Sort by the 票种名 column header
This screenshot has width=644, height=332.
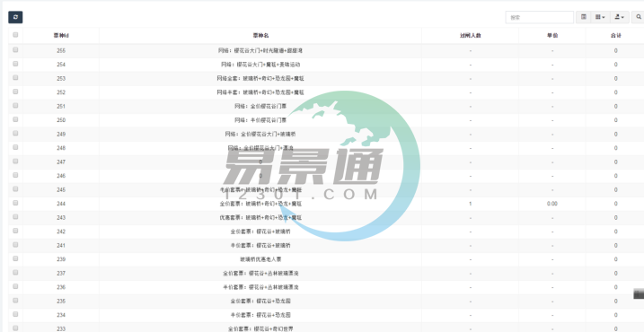pos(260,36)
